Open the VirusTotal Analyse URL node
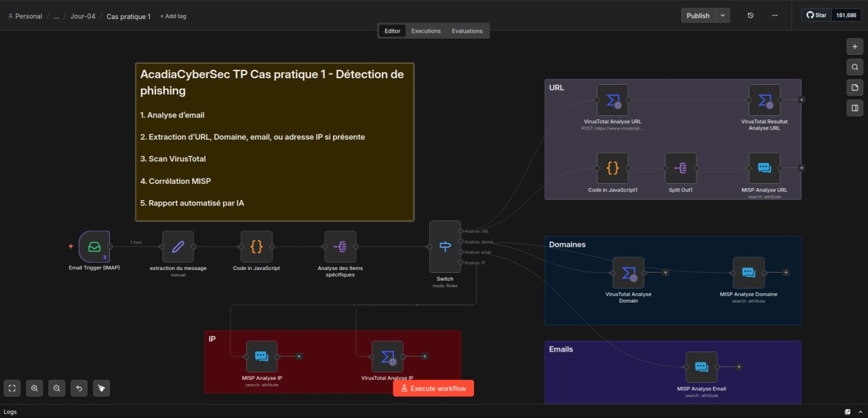This screenshot has width=868, height=418. [612, 100]
